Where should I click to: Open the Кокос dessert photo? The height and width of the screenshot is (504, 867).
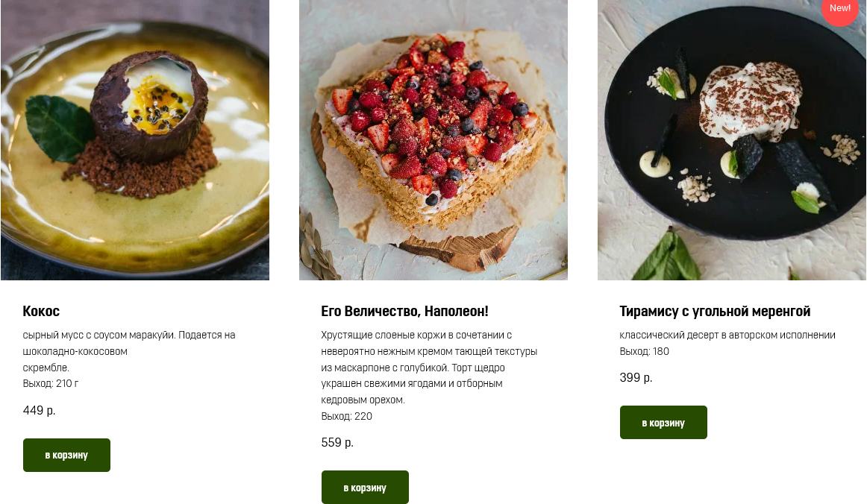pyautogui.click(x=135, y=140)
